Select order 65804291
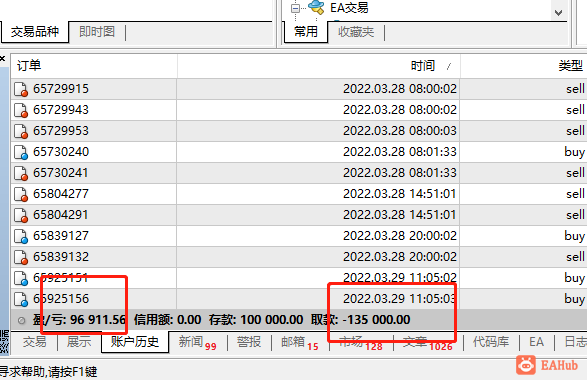 [x=61, y=215]
